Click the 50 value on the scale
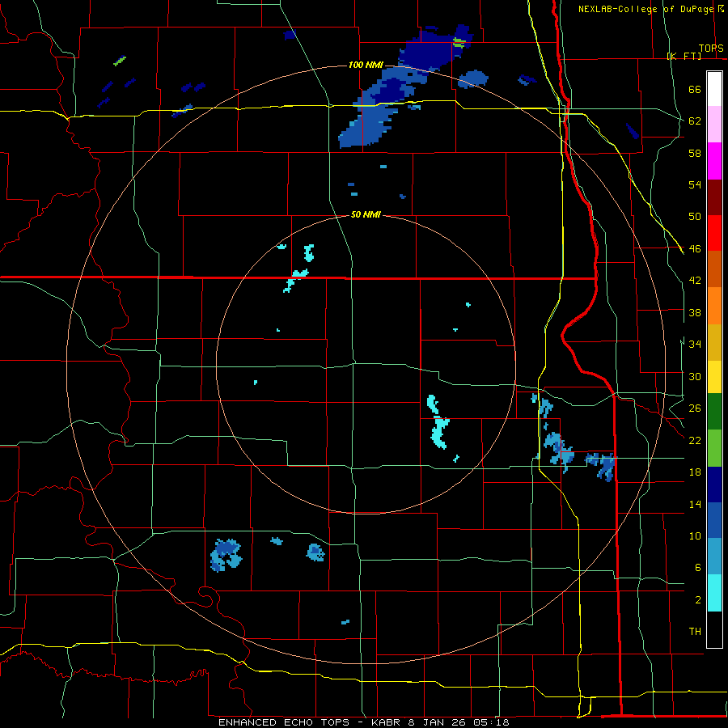The width and height of the screenshot is (728, 728). point(695,217)
